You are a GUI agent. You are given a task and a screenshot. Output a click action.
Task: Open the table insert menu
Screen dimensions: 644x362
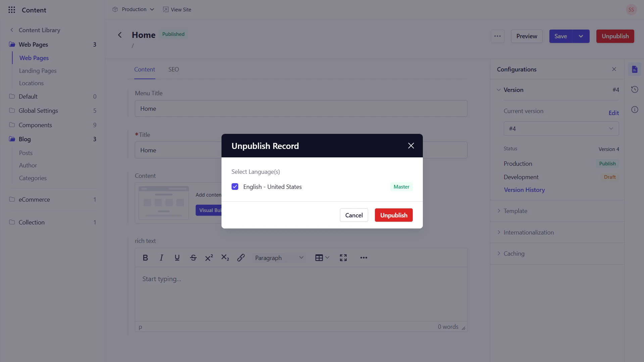(322, 258)
